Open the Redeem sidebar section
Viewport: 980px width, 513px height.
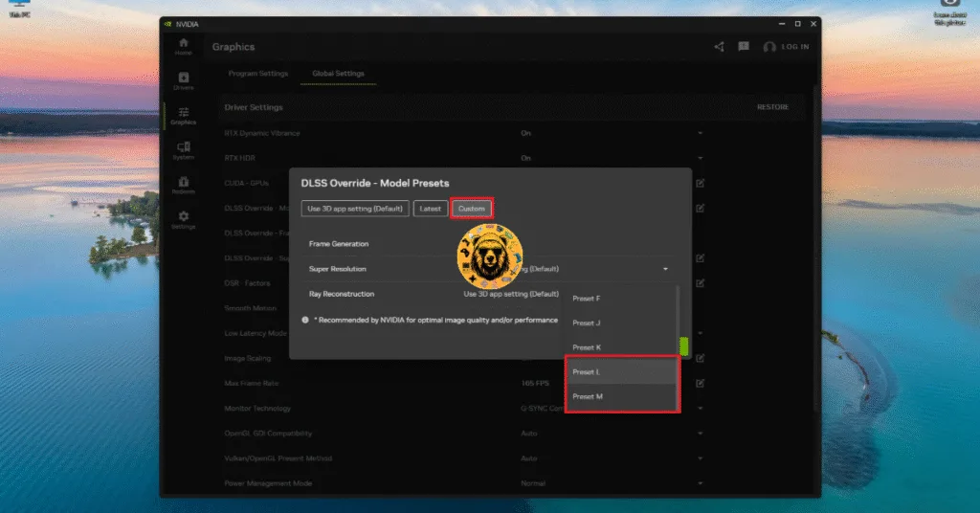point(183,185)
